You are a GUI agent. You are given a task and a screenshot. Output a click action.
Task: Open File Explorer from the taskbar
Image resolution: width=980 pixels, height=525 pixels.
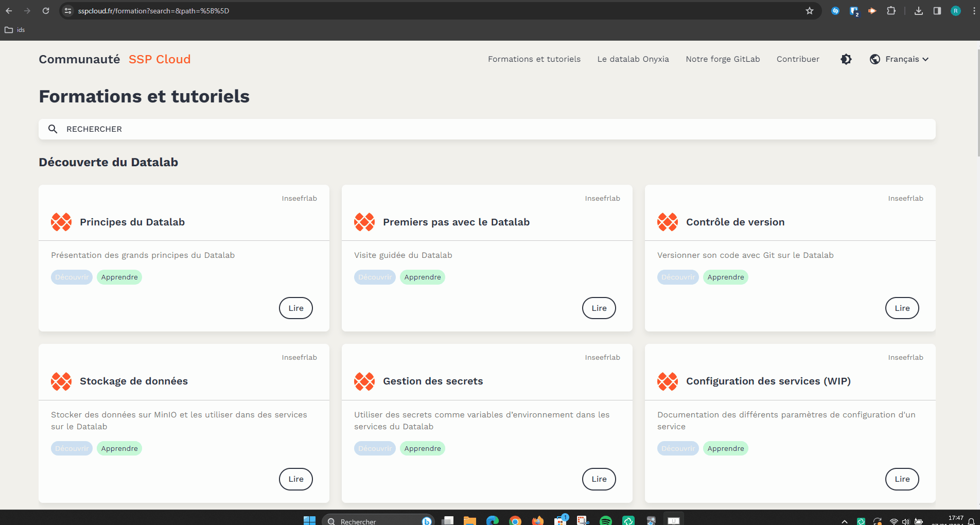click(470, 520)
